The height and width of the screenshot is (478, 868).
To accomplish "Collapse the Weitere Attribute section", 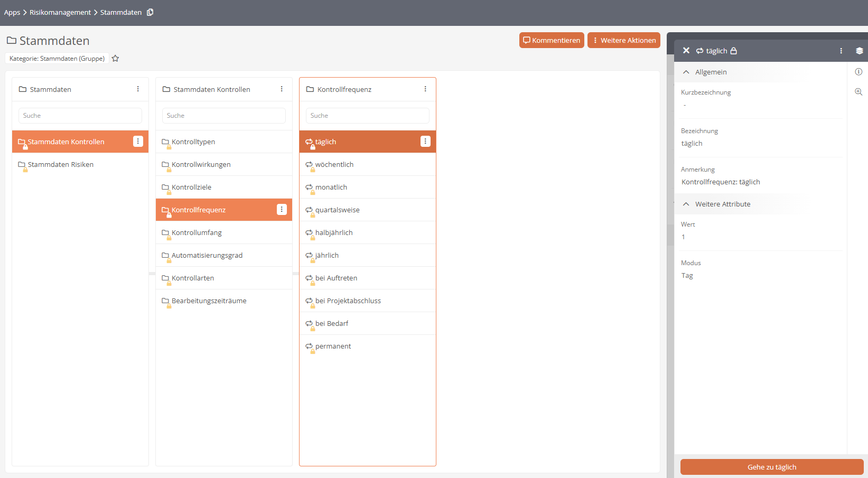I will tap(686, 204).
